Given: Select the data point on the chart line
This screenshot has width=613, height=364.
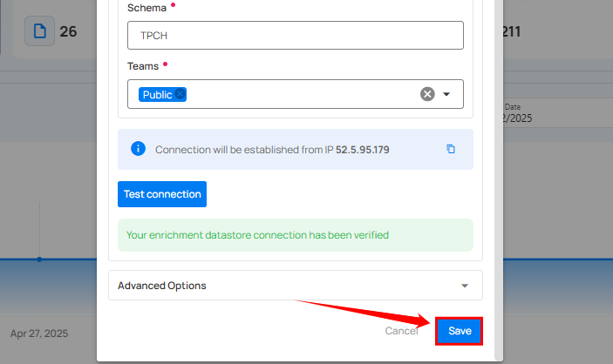Looking at the screenshot, I should (x=39, y=259).
